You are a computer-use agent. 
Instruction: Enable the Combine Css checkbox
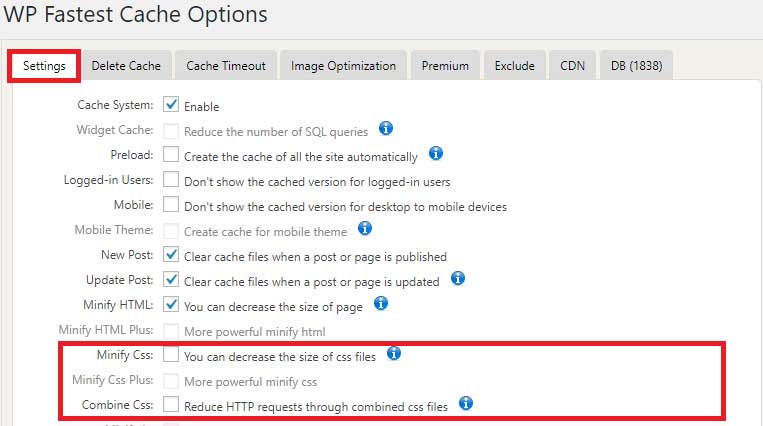click(x=171, y=404)
